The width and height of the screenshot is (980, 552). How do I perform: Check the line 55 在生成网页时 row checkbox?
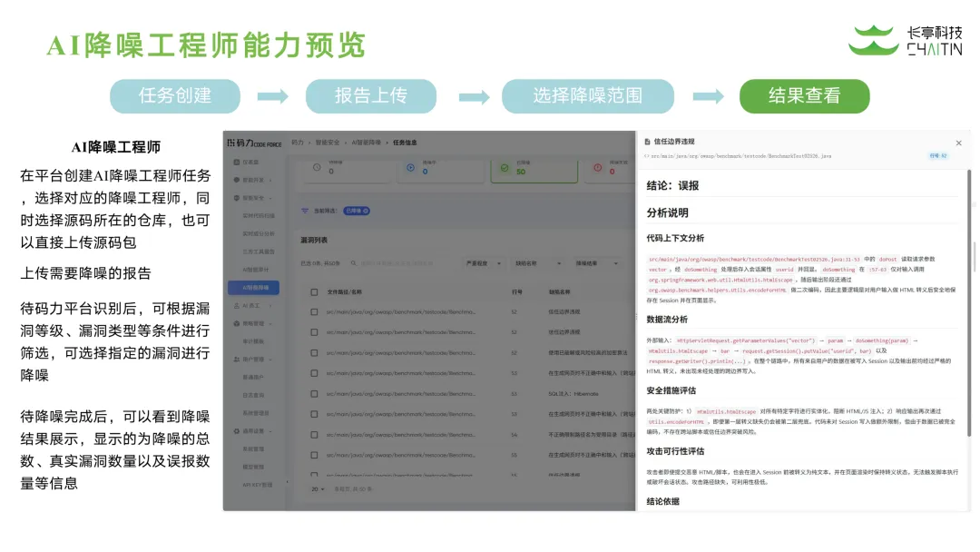pos(314,456)
